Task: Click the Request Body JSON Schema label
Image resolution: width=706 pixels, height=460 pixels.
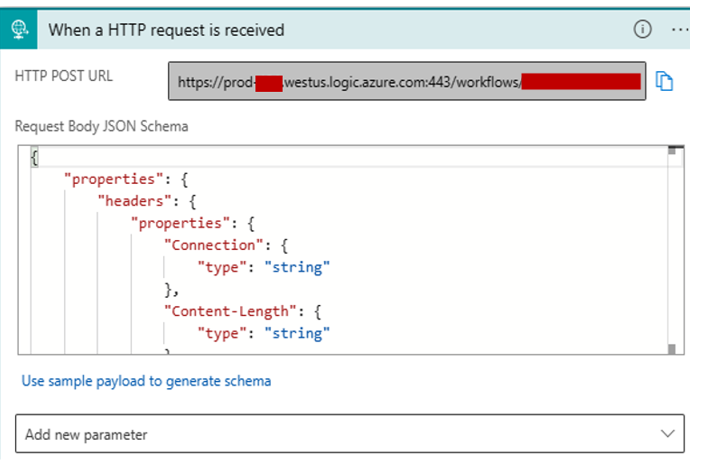Action: 102,126
